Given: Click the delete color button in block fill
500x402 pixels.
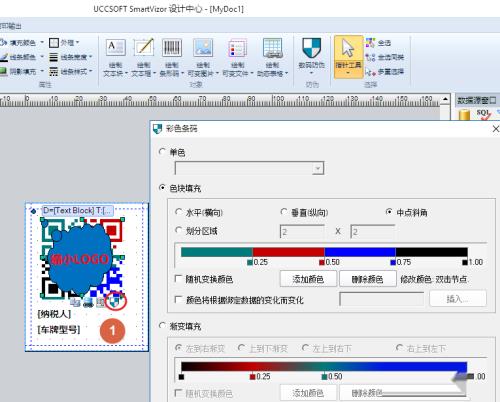Looking at the screenshot, I should click(x=367, y=279).
